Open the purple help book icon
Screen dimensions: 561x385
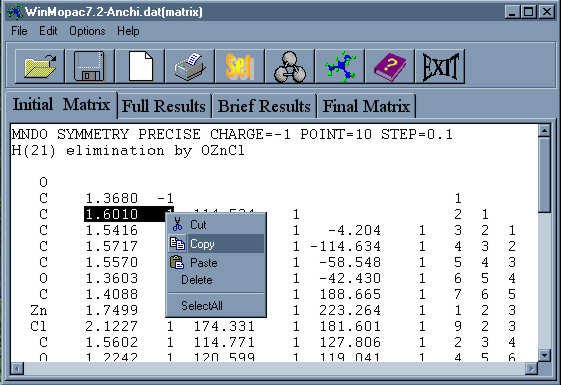pyautogui.click(x=390, y=67)
